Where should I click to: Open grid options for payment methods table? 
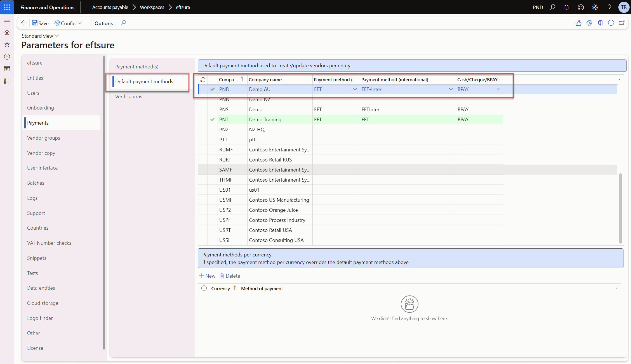tap(620, 80)
